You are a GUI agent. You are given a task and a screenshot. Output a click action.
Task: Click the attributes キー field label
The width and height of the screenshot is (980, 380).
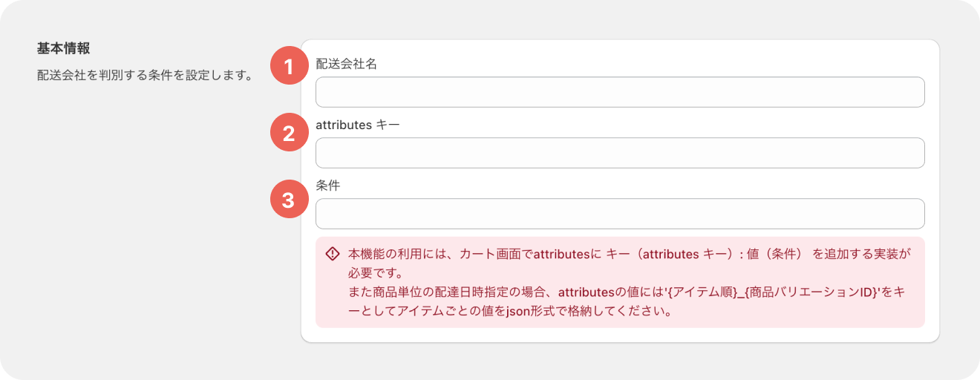[x=358, y=125]
